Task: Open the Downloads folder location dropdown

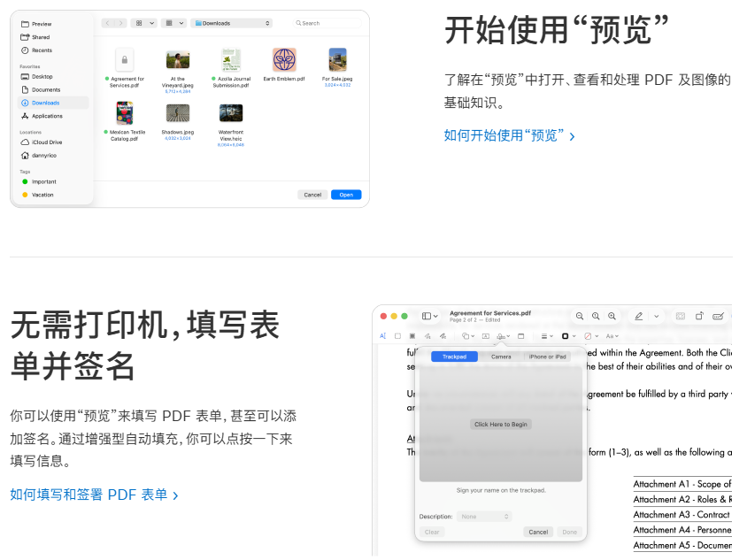Action: click(231, 23)
